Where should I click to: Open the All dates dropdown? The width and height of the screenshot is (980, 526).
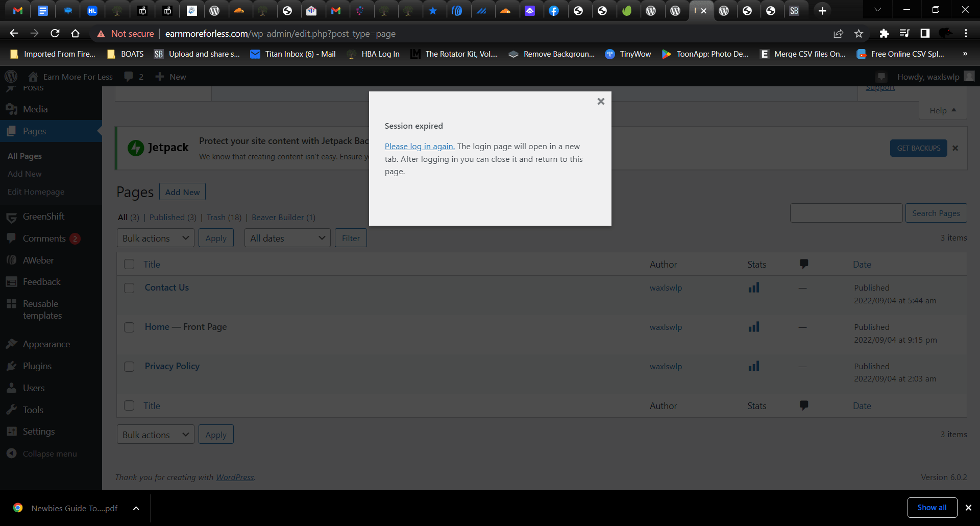point(287,237)
